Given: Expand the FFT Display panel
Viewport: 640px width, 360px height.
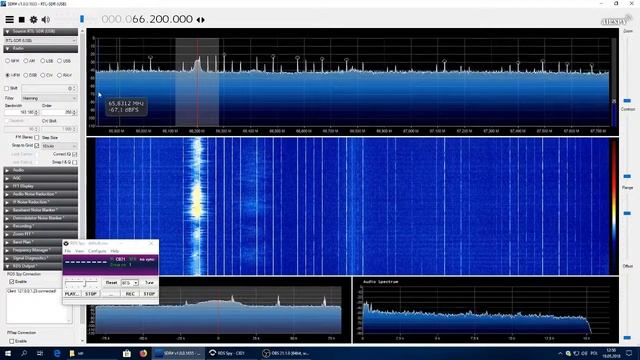Looking at the screenshot, I should 40,186.
